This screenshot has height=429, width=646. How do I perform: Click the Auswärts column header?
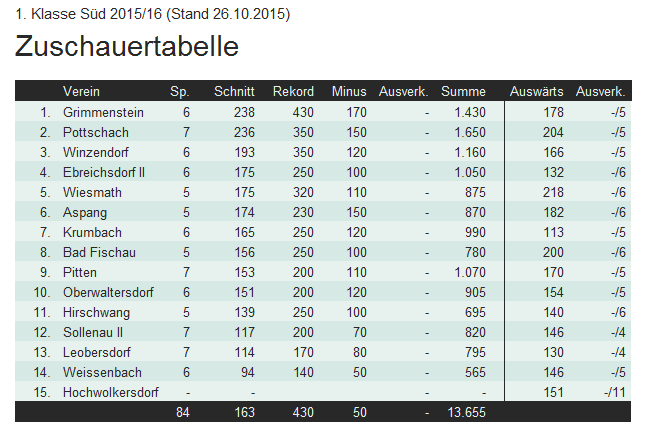click(x=536, y=91)
